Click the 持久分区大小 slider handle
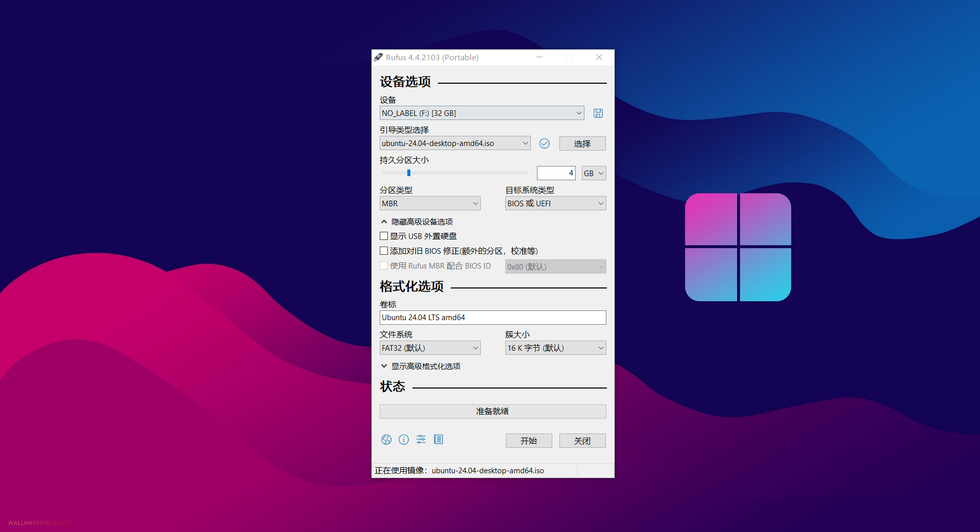This screenshot has height=532, width=980. [x=409, y=173]
